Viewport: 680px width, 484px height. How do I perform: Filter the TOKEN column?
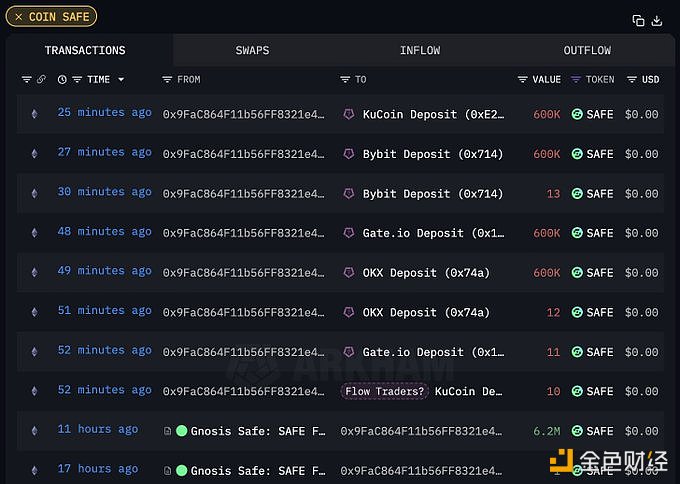coord(575,79)
